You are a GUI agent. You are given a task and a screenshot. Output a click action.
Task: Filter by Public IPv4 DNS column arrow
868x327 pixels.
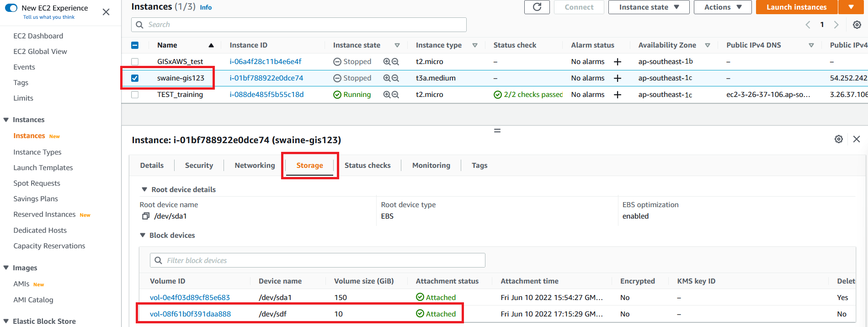811,45
